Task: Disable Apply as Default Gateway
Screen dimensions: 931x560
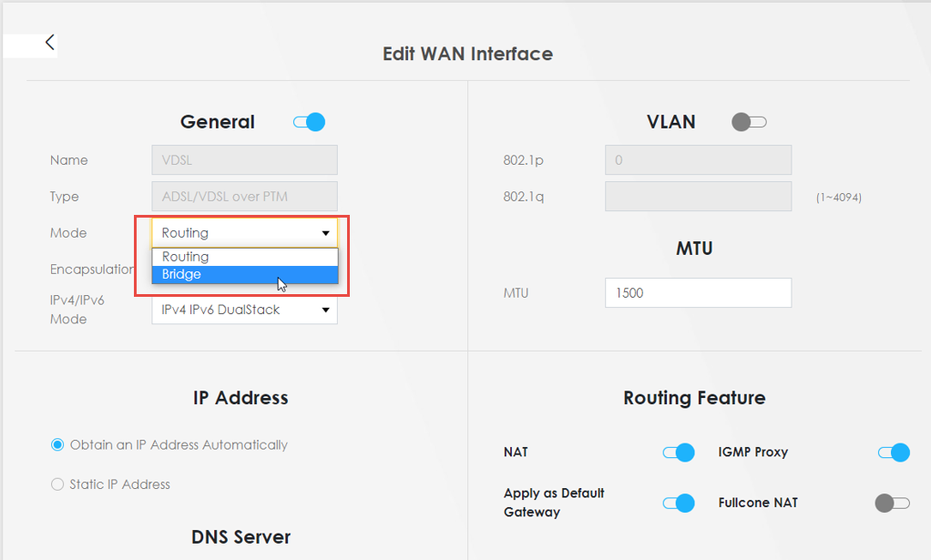Action: point(679,503)
